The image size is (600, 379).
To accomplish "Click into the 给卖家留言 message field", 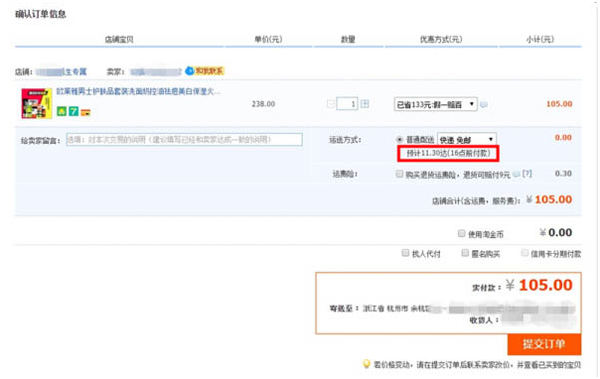I will [x=184, y=139].
